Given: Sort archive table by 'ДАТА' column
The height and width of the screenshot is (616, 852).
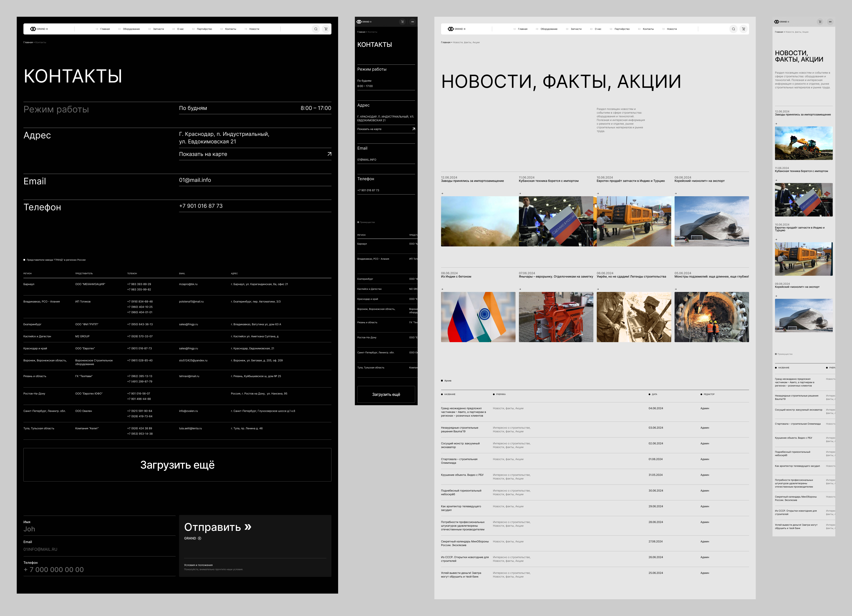Looking at the screenshot, I should click(x=654, y=394).
